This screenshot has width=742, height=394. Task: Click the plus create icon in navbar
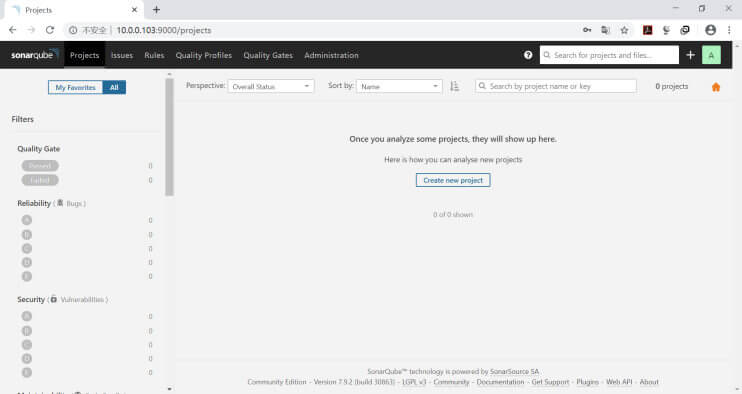click(690, 55)
